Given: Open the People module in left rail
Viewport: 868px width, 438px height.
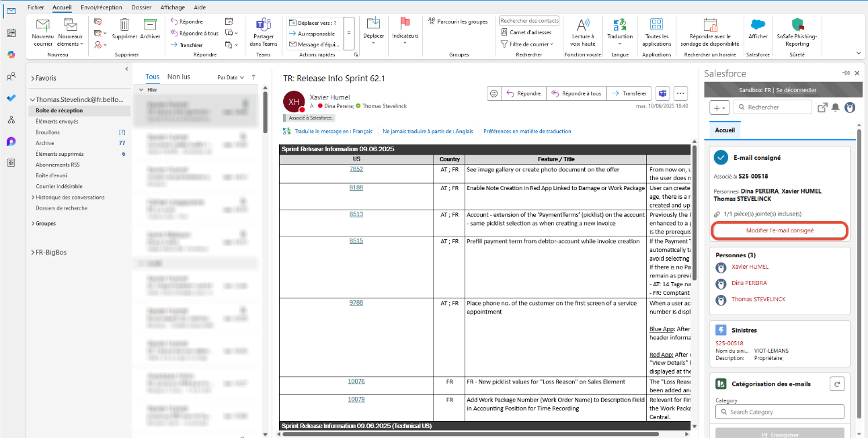Looking at the screenshot, I should 11,76.
